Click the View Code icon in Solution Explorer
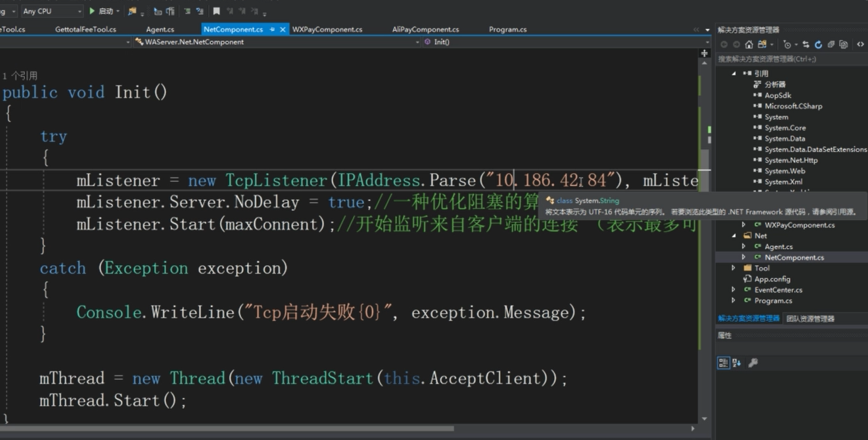Image resolution: width=868 pixels, height=440 pixels. coord(860,44)
